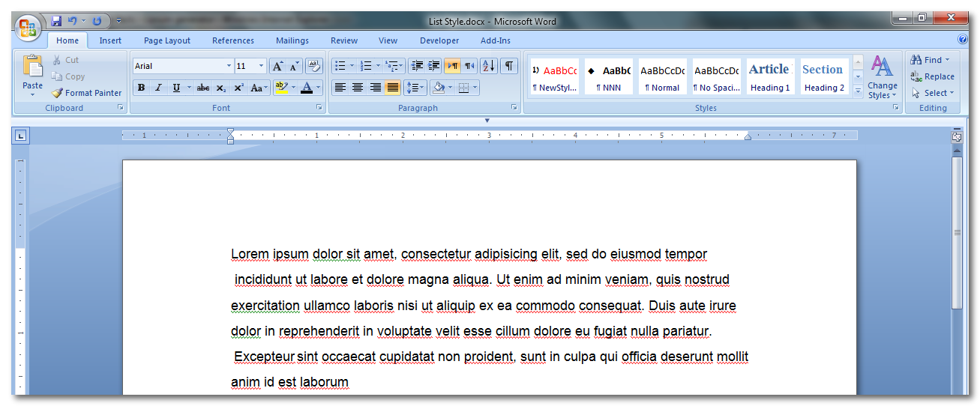Turn off justified text alignment
Viewport: 980px width, 406px height.
click(393, 88)
